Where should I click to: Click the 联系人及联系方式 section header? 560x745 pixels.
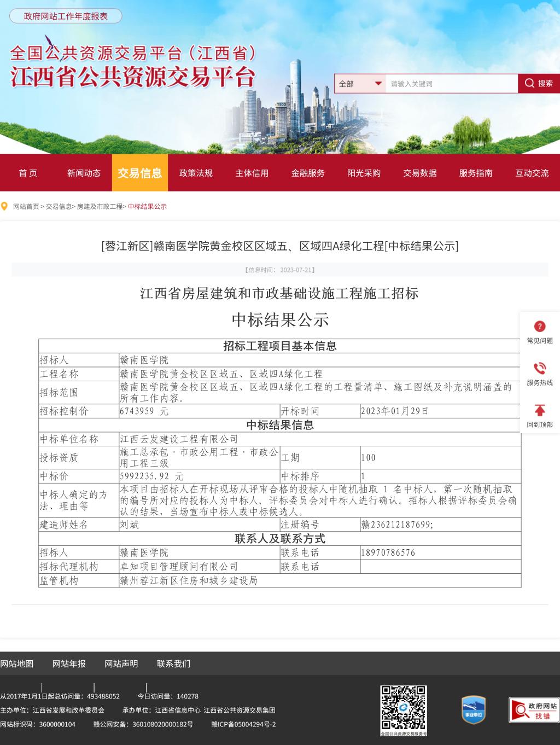pos(280,539)
